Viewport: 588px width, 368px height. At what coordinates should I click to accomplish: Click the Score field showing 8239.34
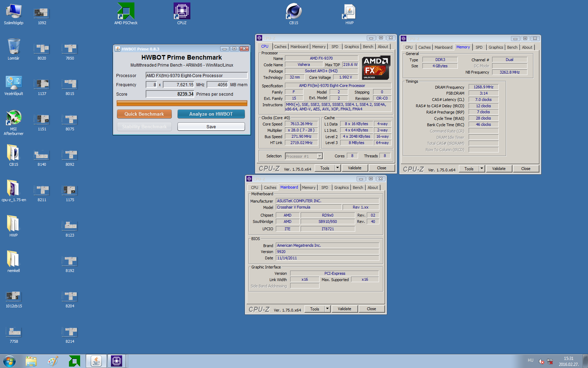tap(170, 94)
